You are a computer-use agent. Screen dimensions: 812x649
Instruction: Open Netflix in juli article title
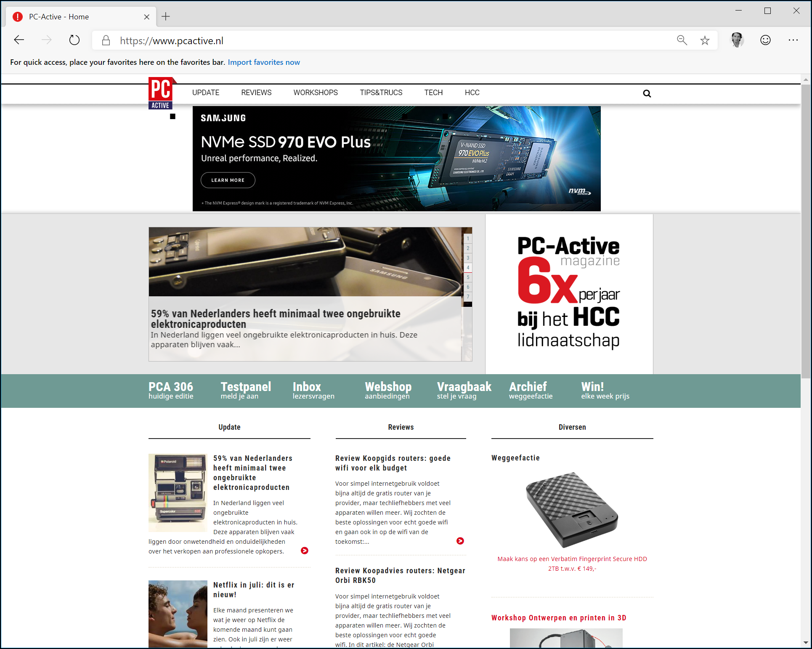pyautogui.click(x=254, y=590)
